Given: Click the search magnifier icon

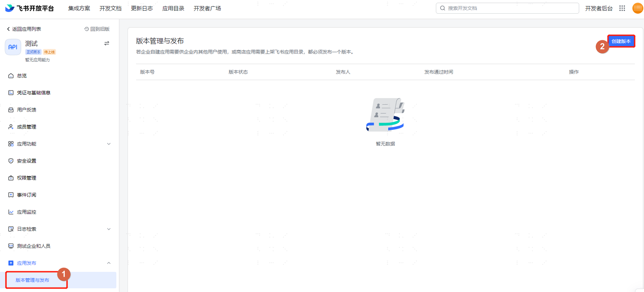Looking at the screenshot, I should (x=443, y=8).
